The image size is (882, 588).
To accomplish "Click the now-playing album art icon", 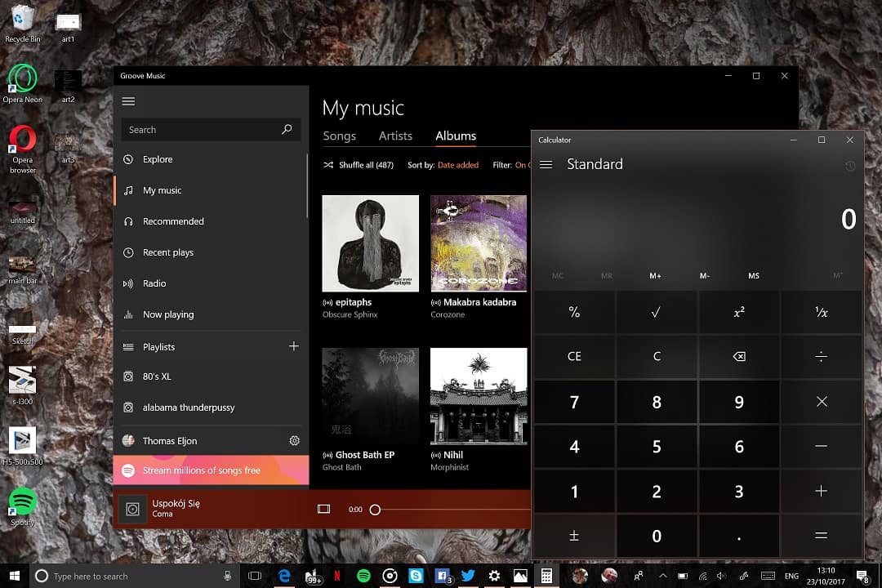I will coord(133,510).
